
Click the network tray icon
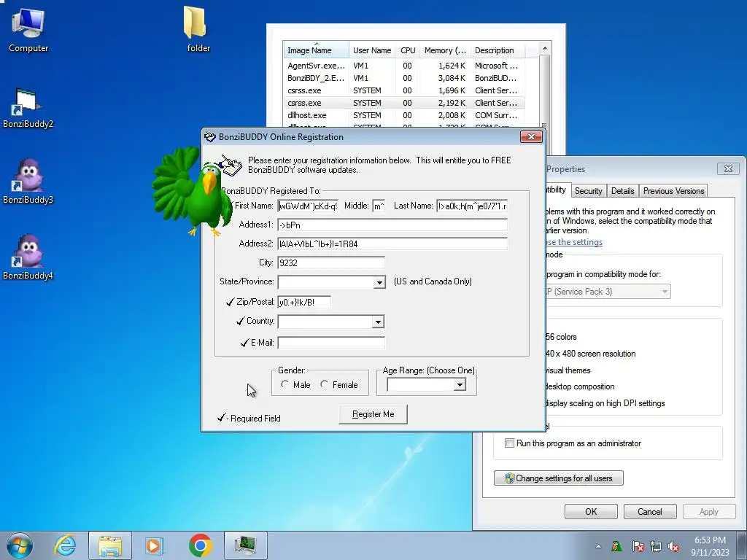pos(656,546)
